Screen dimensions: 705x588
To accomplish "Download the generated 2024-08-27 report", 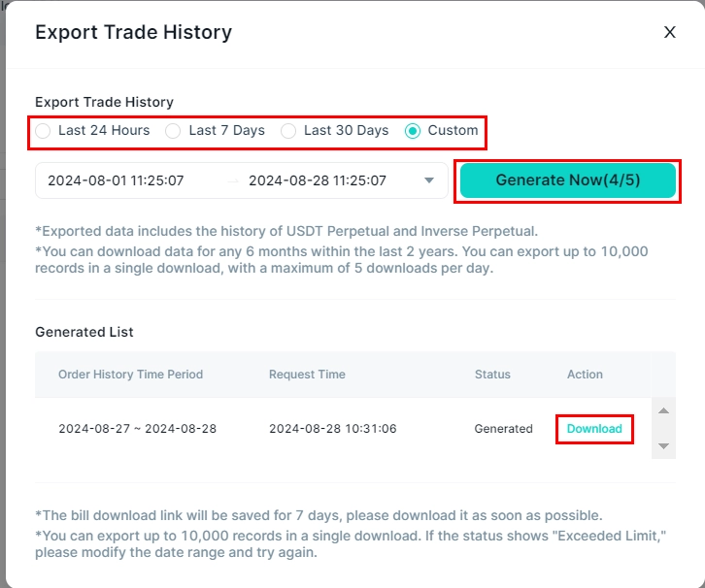I will tap(594, 429).
